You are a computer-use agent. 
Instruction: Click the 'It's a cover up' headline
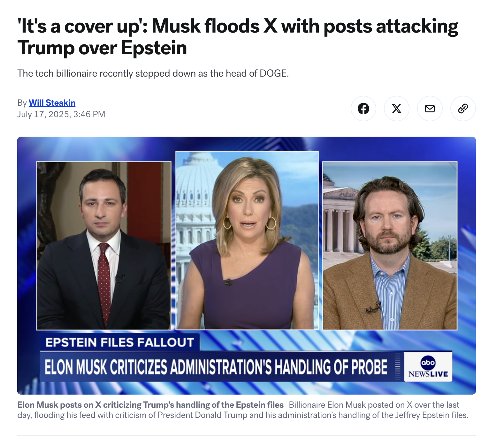click(238, 37)
